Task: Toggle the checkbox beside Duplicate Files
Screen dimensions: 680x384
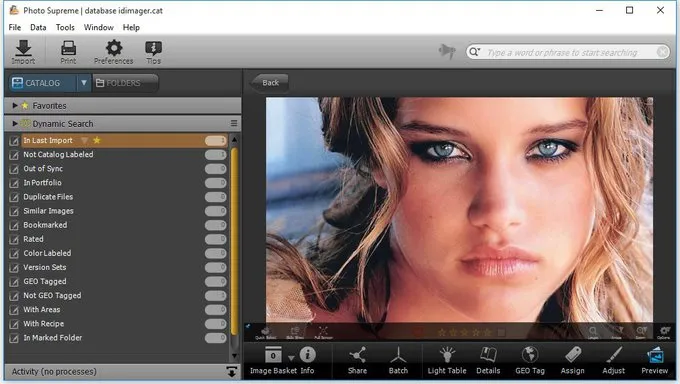Action: pyautogui.click(x=14, y=197)
